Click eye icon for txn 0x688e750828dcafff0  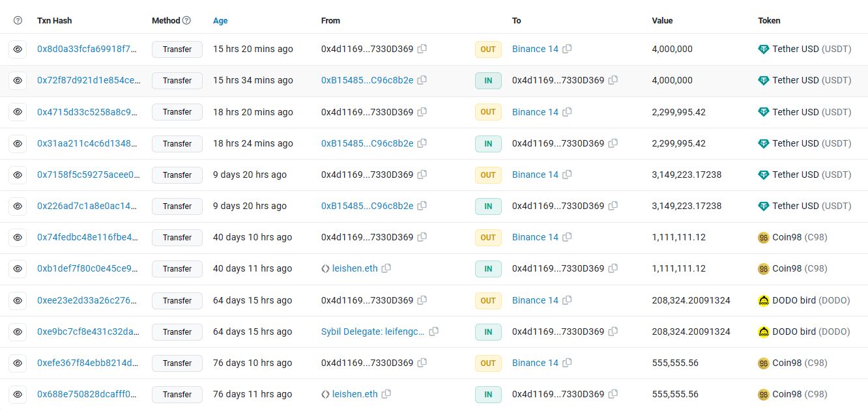tap(18, 394)
